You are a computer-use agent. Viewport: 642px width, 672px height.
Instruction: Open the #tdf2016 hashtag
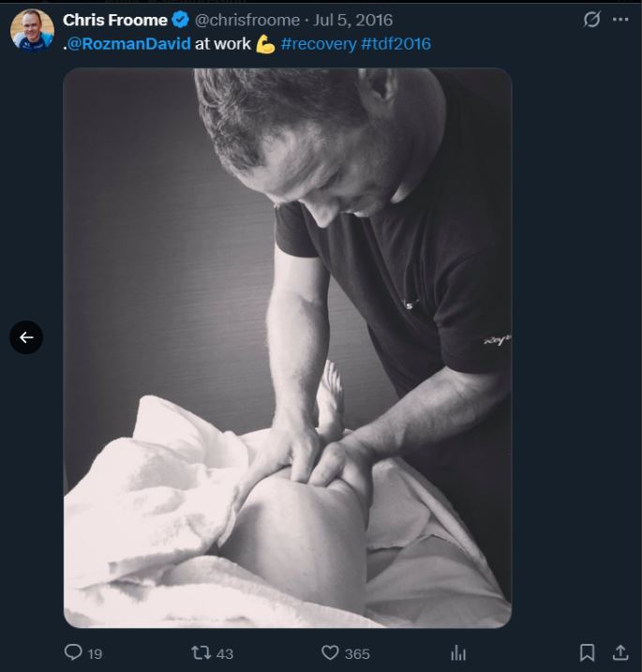point(396,44)
